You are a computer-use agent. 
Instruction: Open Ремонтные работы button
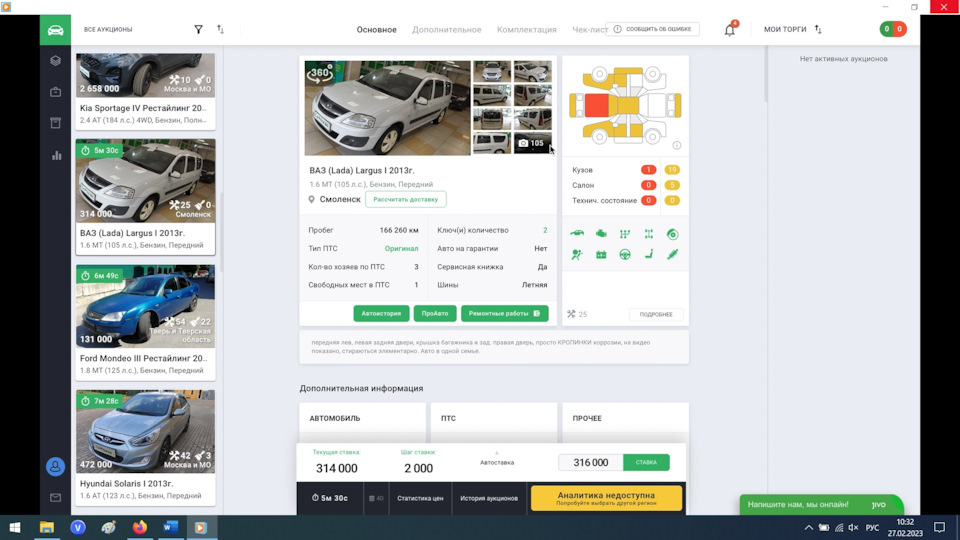coord(504,313)
